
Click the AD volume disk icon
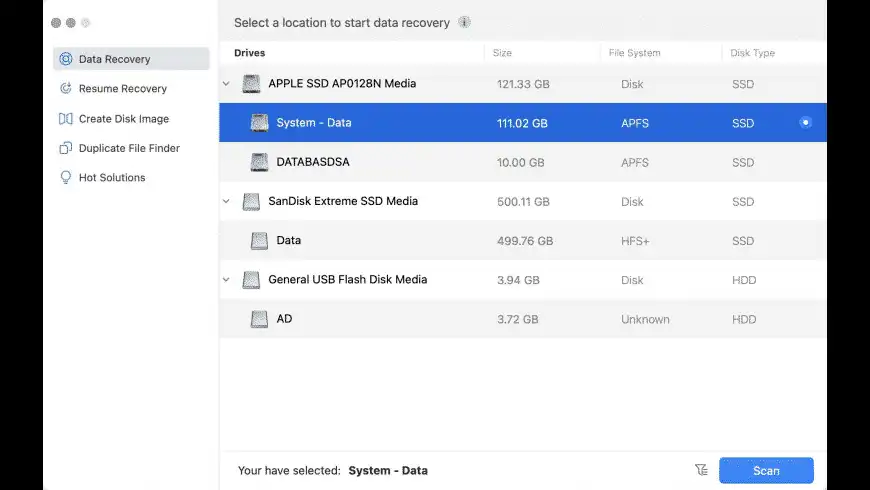259,319
